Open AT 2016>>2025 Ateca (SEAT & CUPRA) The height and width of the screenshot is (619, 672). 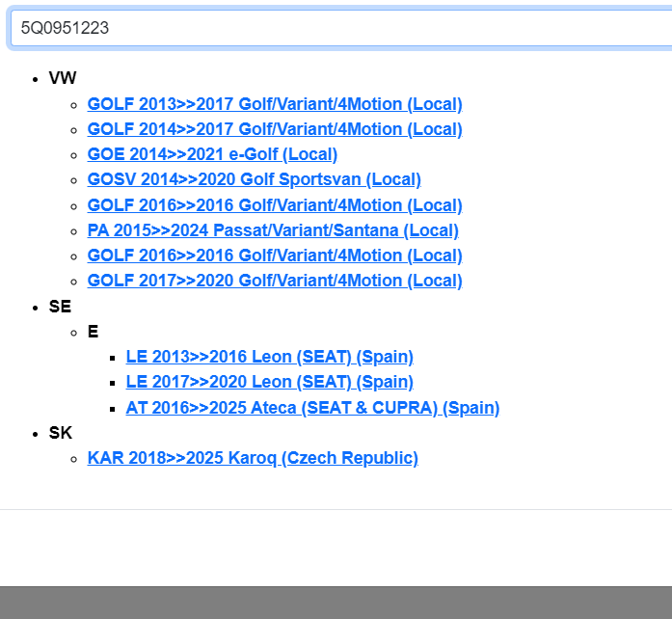(312, 408)
